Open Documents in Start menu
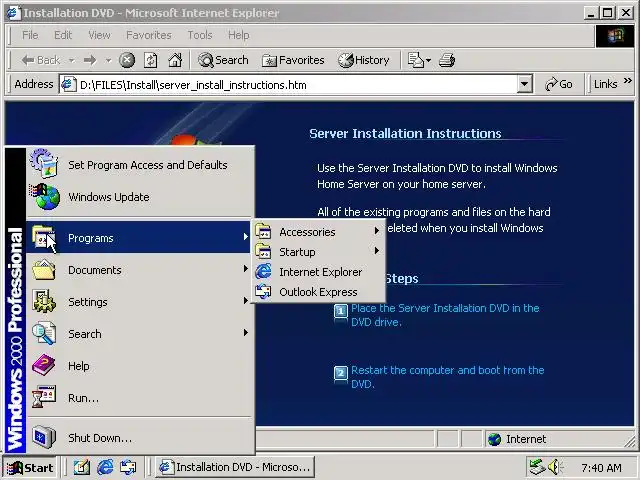The width and height of the screenshot is (640, 480). pos(139,270)
